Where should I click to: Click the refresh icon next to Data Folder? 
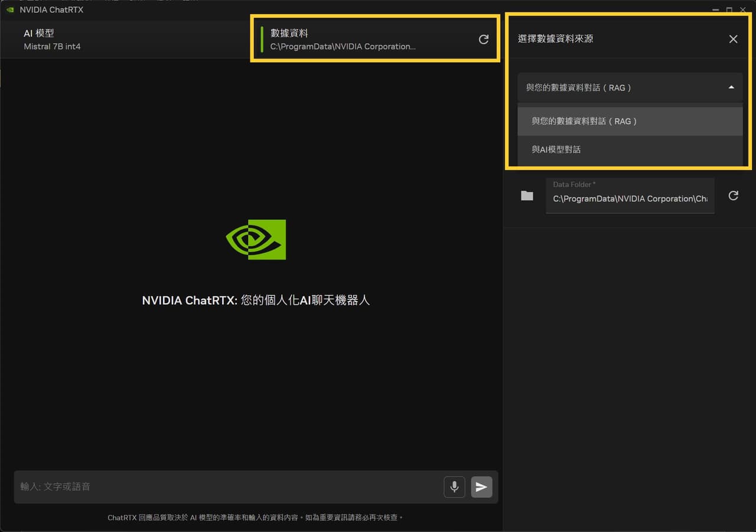[x=733, y=195]
